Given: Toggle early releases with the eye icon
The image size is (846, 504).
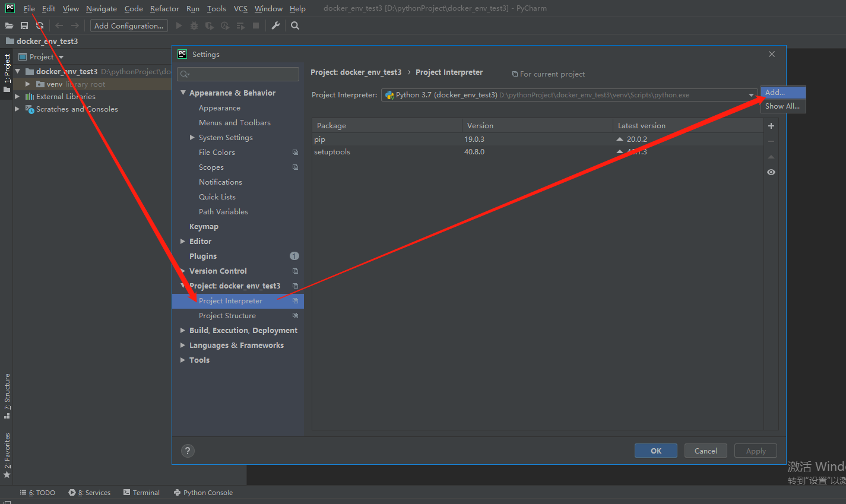Looking at the screenshot, I should (771, 172).
